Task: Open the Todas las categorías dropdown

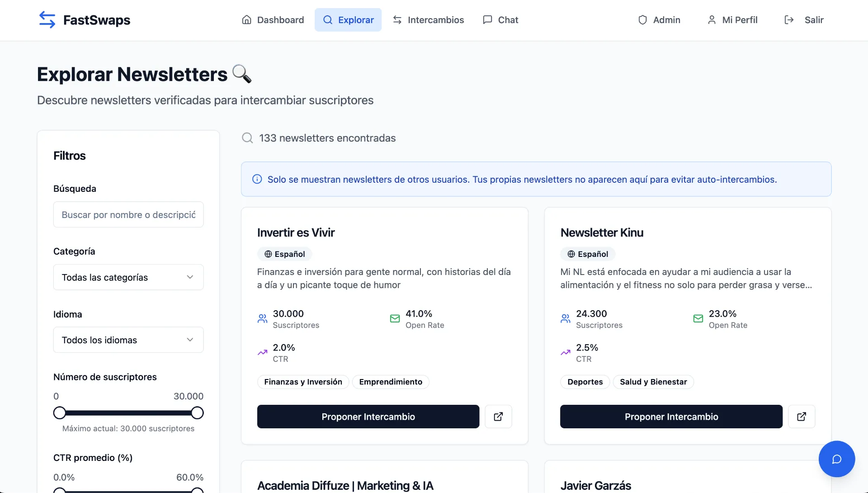Action: coord(128,277)
